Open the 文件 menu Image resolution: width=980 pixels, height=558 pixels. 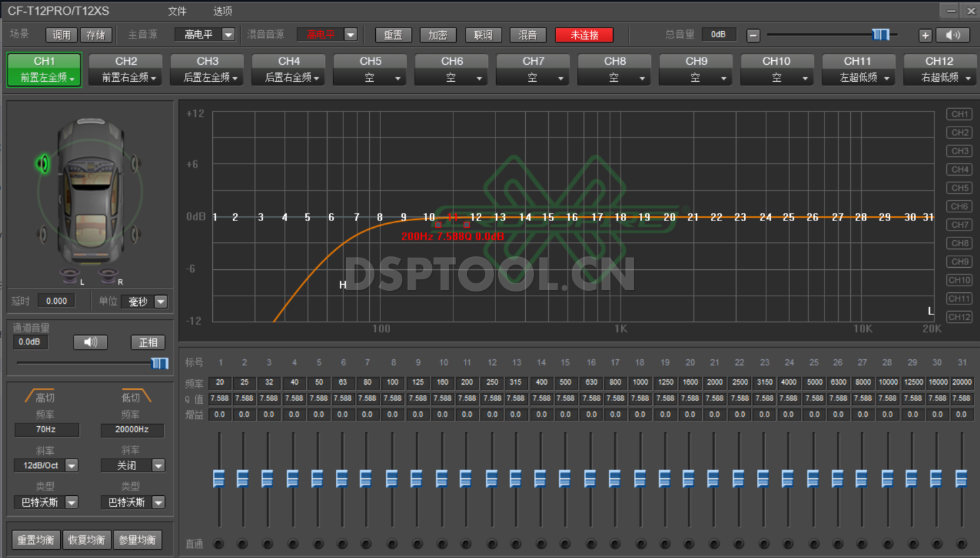(x=177, y=11)
